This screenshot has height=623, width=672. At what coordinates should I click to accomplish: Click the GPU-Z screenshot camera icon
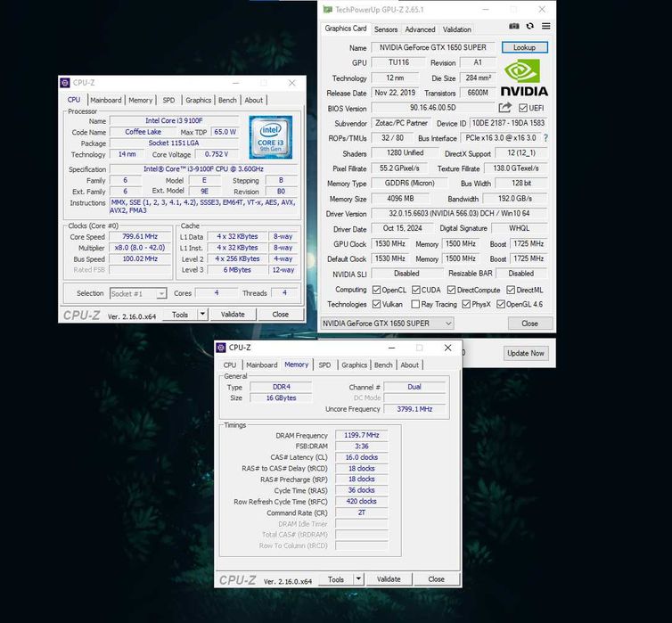pos(514,26)
